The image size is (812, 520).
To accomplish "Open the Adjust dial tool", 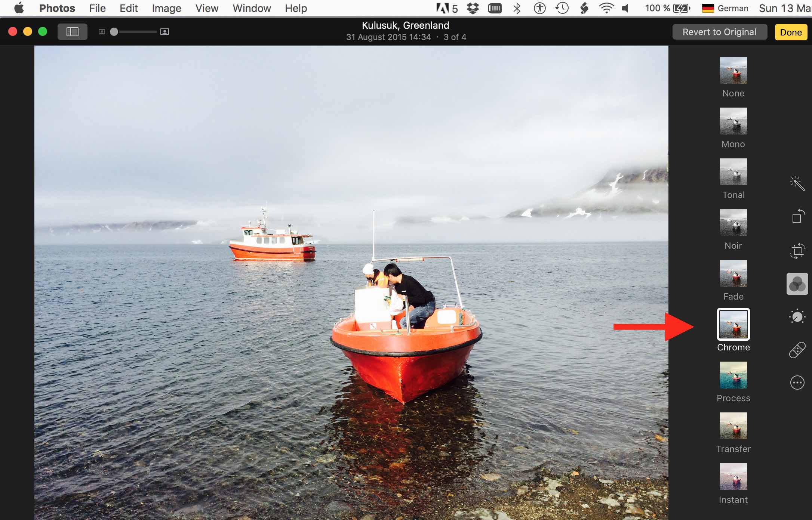I will [x=797, y=317].
